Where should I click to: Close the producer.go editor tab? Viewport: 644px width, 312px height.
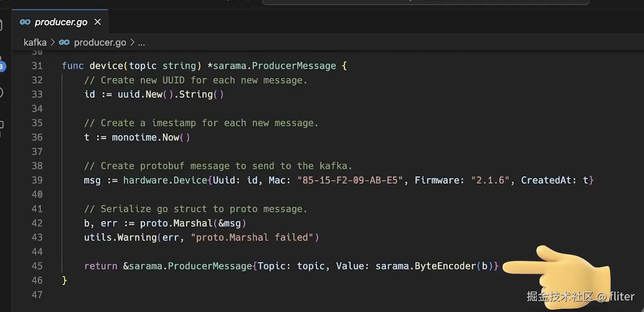[x=98, y=22]
